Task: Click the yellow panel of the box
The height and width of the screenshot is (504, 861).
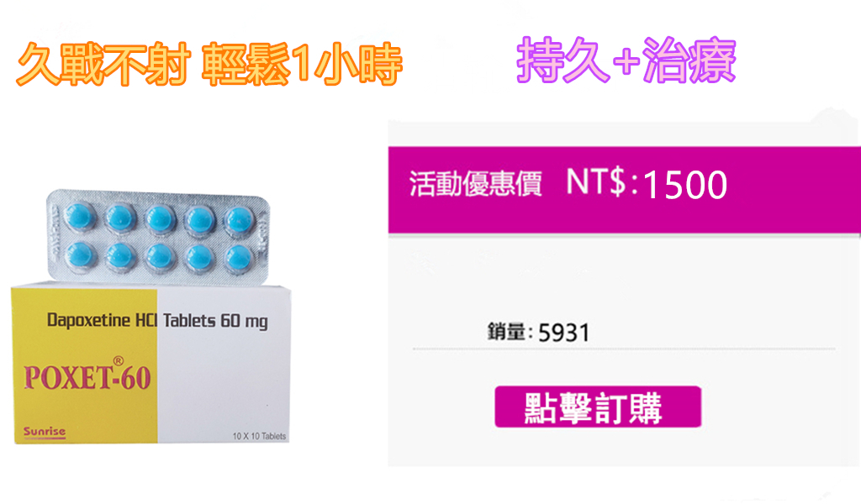Action: tap(85, 365)
